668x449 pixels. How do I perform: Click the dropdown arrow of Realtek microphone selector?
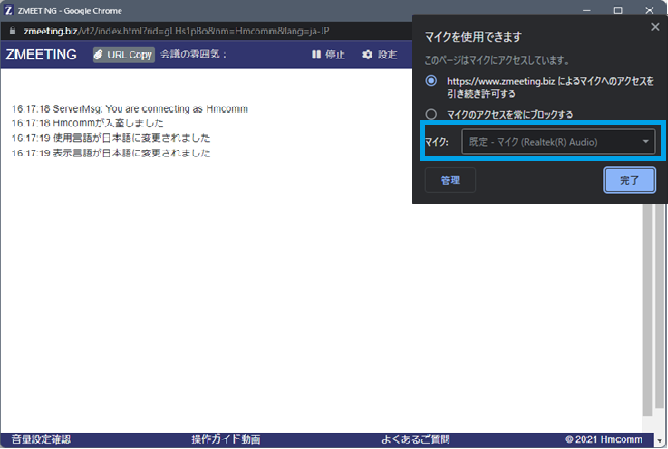point(646,142)
